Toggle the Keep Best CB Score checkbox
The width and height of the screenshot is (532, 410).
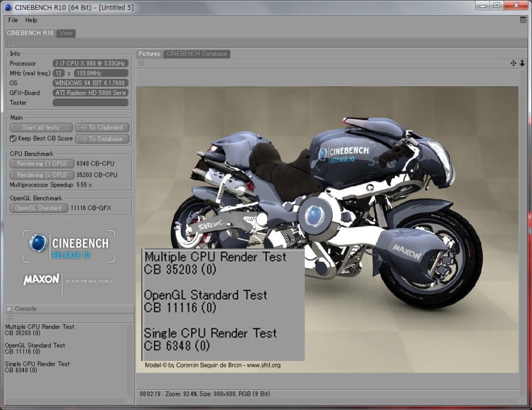(13, 138)
